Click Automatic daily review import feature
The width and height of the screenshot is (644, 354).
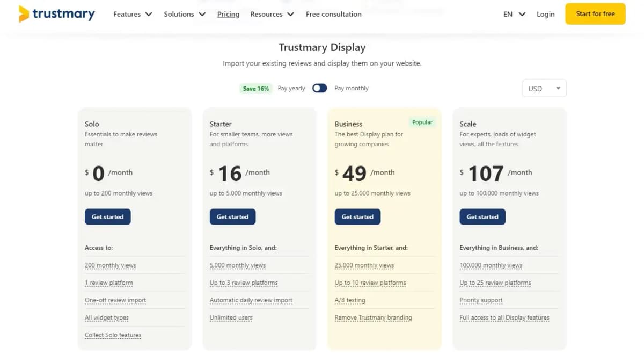point(251,300)
